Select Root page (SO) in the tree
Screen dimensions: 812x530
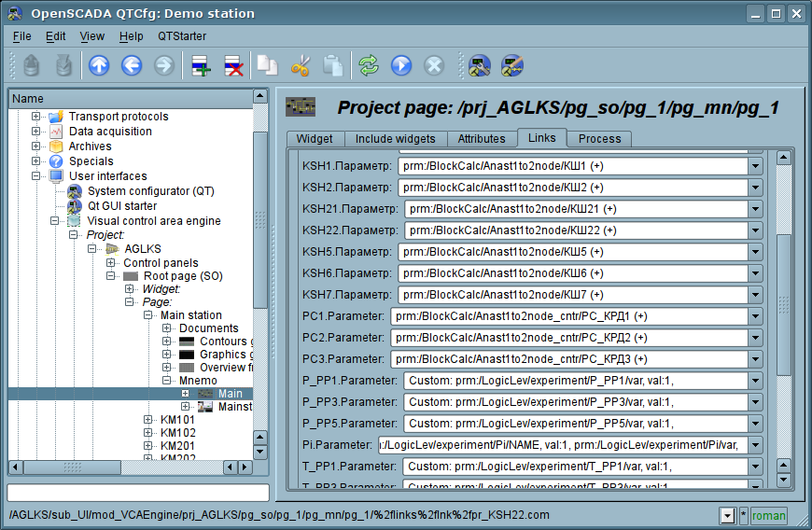click(183, 276)
